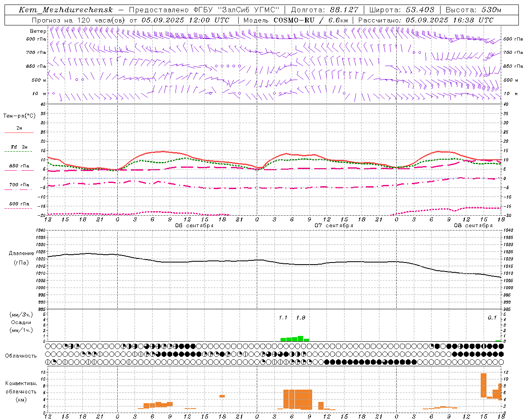Click the 'Рассчитано: 05.09.2025 16:38 UTC' timestamp
Image resolution: width=525 pixels, height=420 pixels.
(426, 20)
